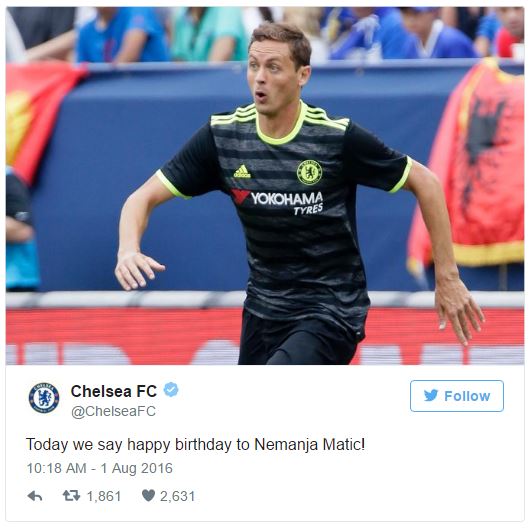Click the blue verified badge

pos(171,390)
